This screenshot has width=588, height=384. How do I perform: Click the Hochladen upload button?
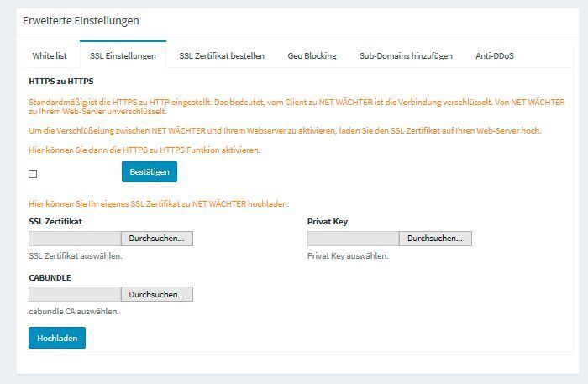(x=57, y=338)
